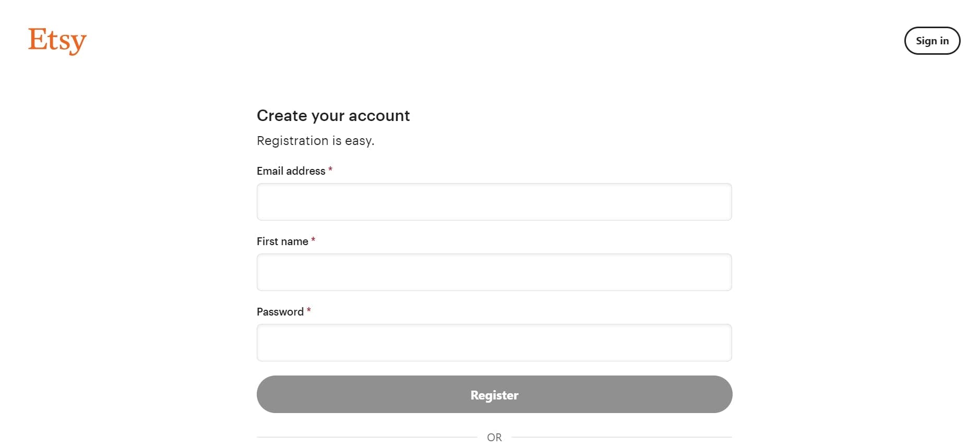Viewport: 980px width, 448px height.
Task: Submit the form with Register button
Action: [x=494, y=394]
